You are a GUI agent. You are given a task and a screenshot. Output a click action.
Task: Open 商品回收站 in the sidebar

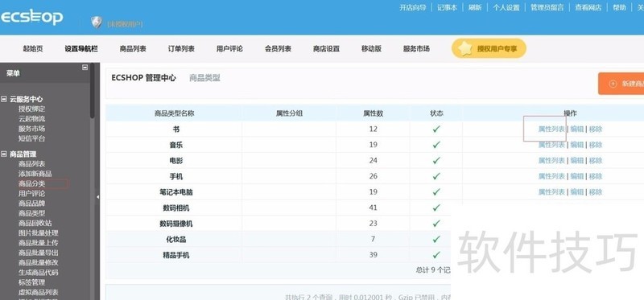tap(35, 223)
